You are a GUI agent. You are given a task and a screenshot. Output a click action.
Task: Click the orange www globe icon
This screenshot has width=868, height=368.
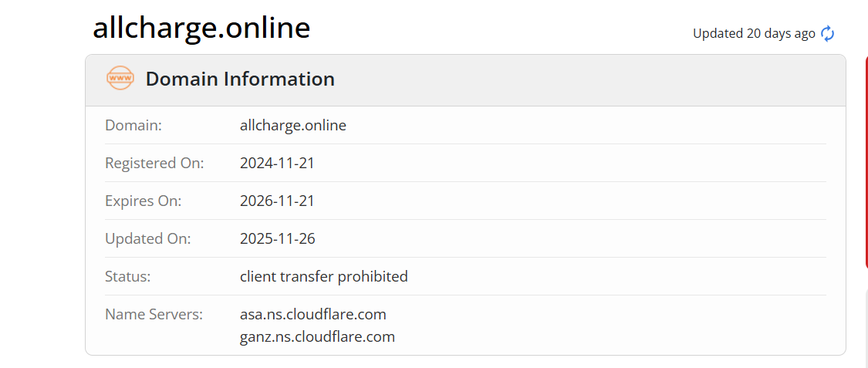pyautogui.click(x=120, y=79)
